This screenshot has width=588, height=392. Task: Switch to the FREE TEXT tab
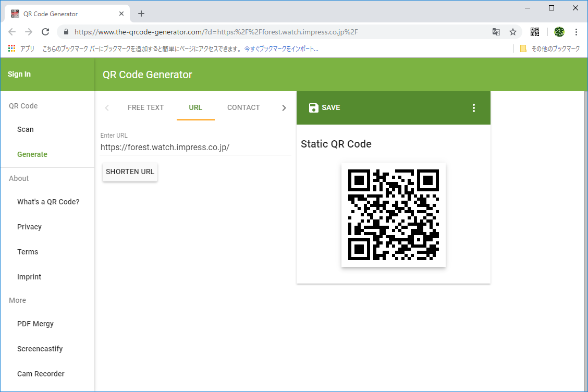tap(145, 107)
